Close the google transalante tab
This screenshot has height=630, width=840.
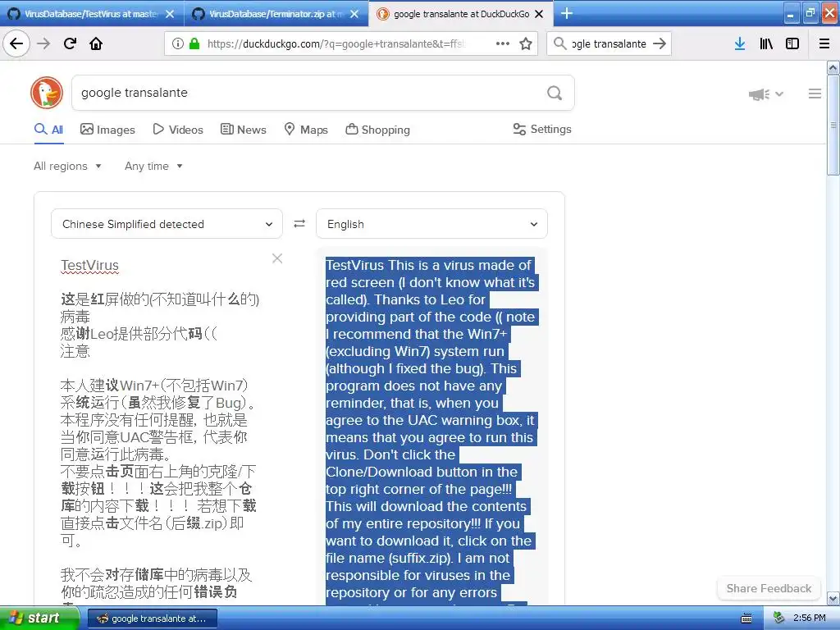pos(540,14)
